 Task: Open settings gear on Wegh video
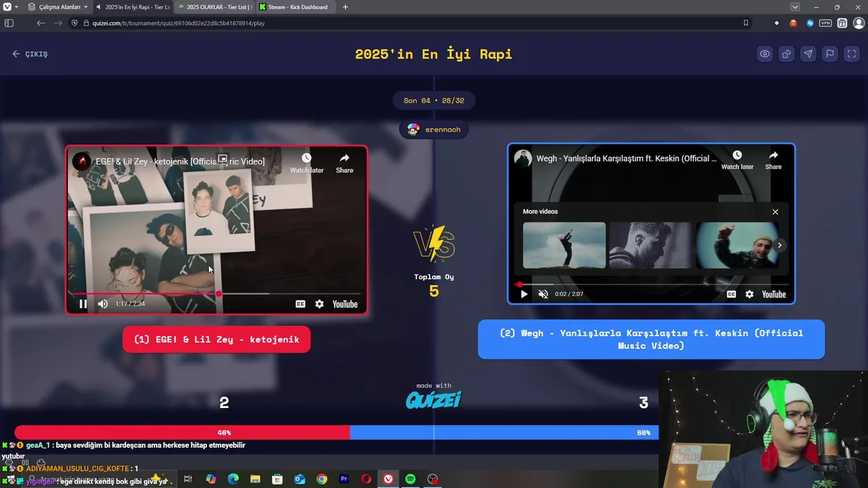coord(749,294)
